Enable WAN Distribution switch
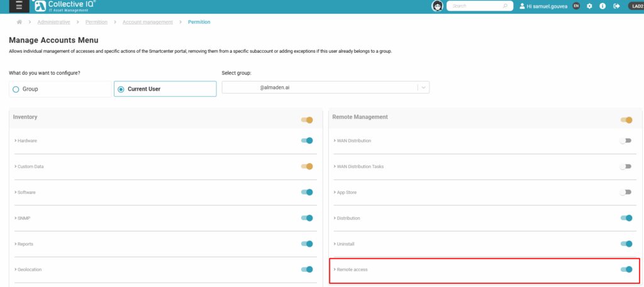The image size is (644, 287). 626,140
